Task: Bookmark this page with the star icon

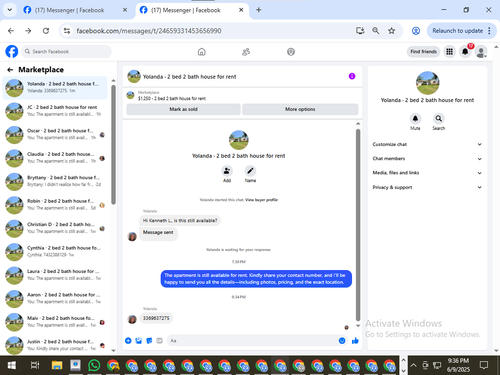Action: click(391, 31)
